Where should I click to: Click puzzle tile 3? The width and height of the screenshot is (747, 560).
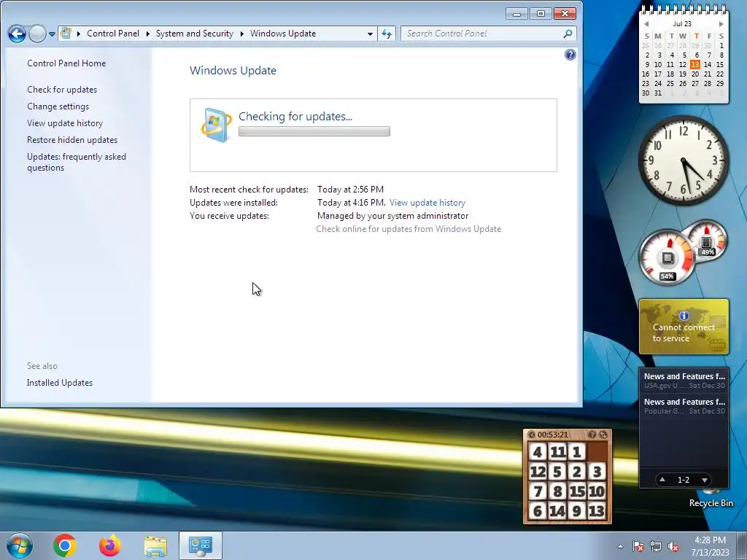pyautogui.click(x=597, y=472)
